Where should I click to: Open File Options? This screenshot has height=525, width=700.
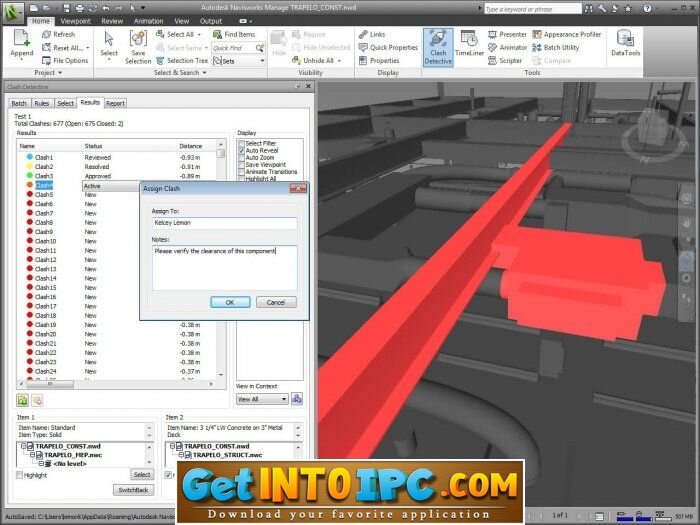65,61
